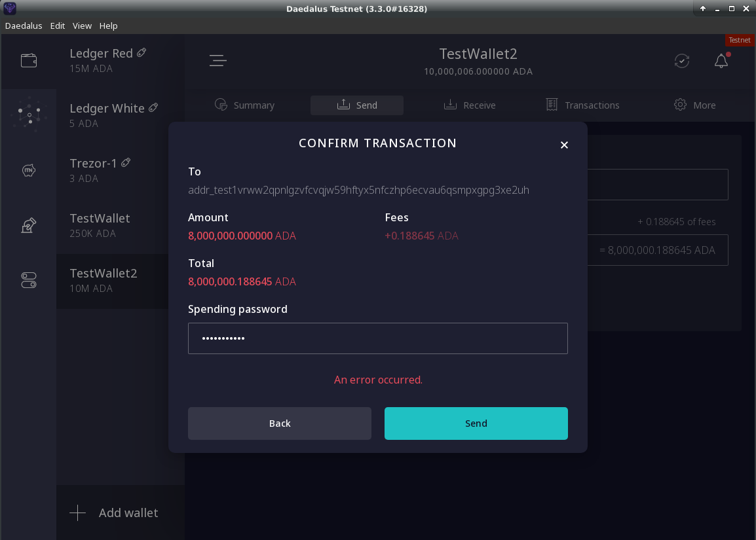
Task: Switch to the Send tab
Action: pos(357,105)
